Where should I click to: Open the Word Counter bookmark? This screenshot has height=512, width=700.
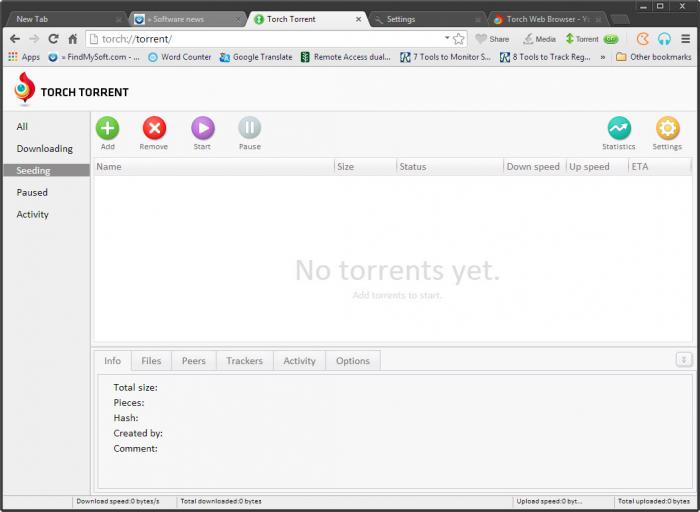point(179,57)
